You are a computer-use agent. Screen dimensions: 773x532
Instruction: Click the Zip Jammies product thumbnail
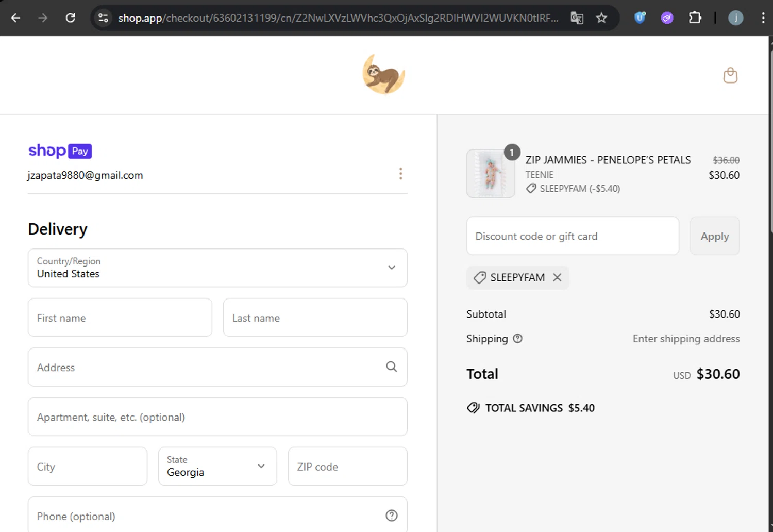click(491, 173)
